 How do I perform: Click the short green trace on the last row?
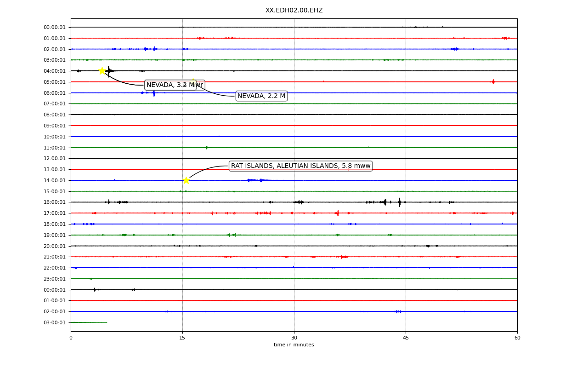point(89,322)
